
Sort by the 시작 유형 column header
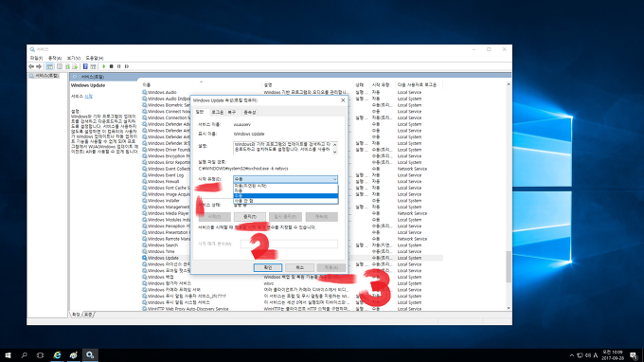pos(382,84)
